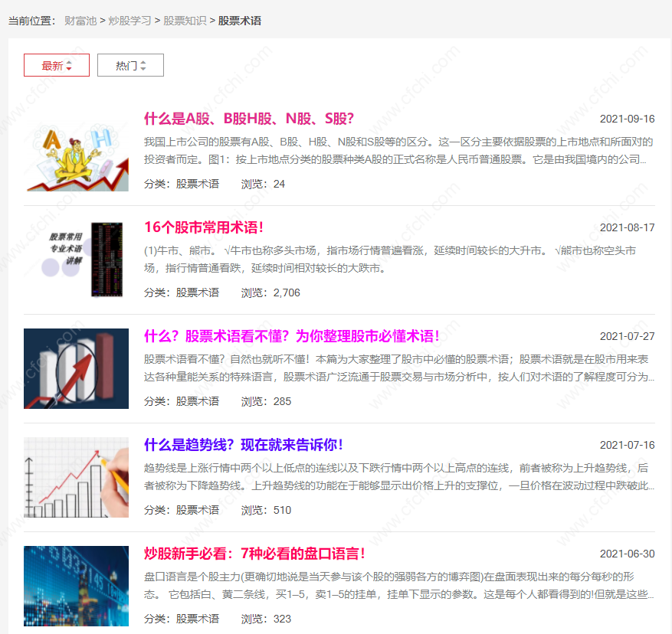This screenshot has width=672, height=634.
Task: Open 炒股学习 breadcrumb link
Action: click(129, 21)
